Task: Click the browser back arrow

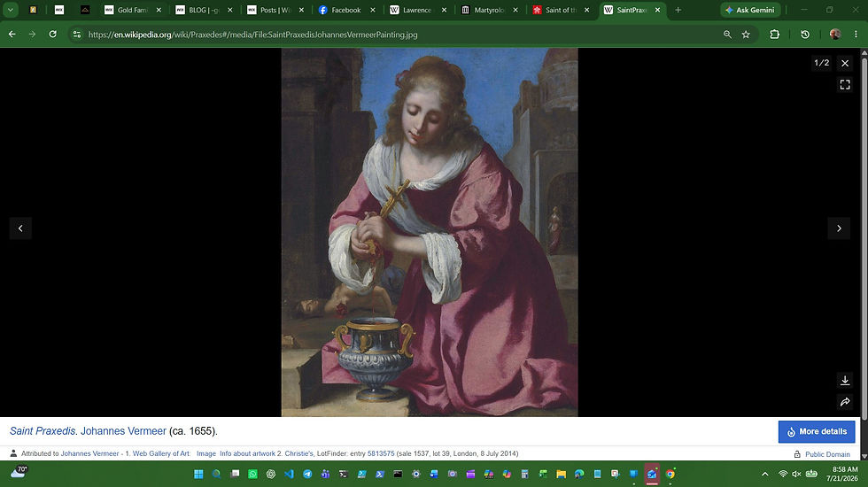Action: pyautogui.click(x=12, y=35)
